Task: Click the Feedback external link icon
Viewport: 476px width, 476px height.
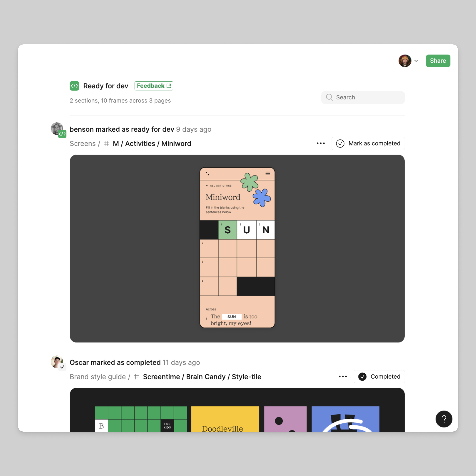Action: (168, 86)
